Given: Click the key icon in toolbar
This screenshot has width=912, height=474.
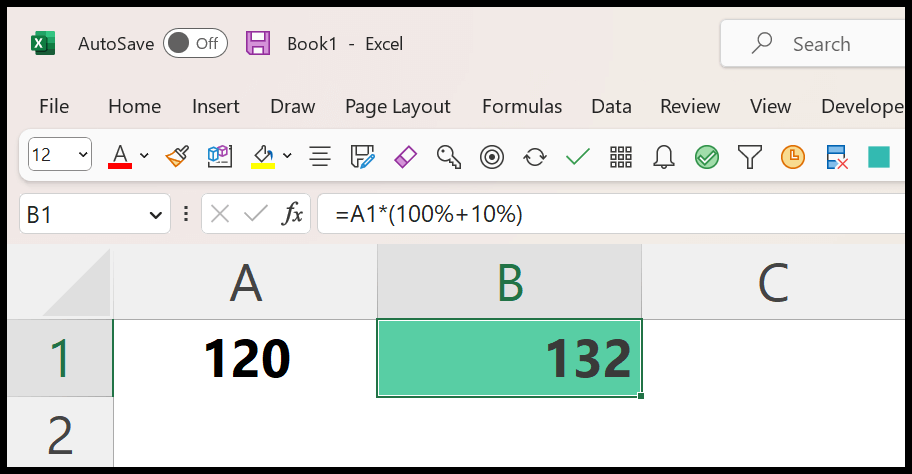Looking at the screenshot, I should pyautogui.click(x=448, y=156).
